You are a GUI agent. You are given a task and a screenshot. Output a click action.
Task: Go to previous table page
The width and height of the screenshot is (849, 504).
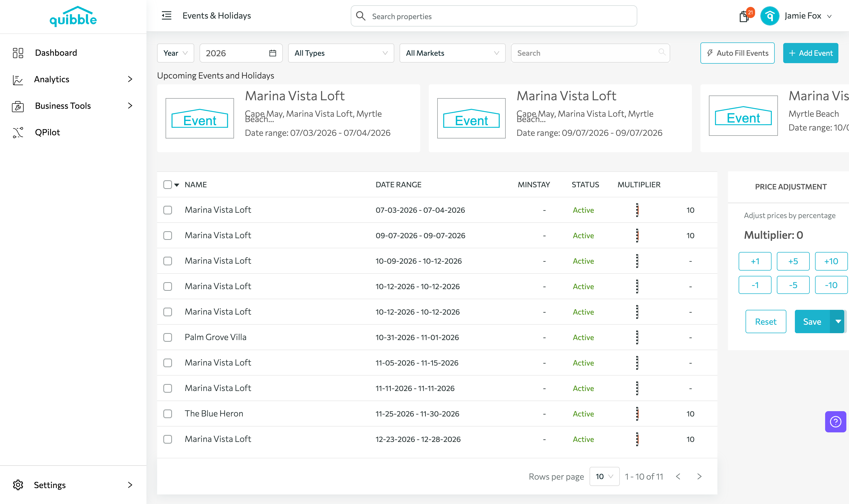(x=678, y=476)
